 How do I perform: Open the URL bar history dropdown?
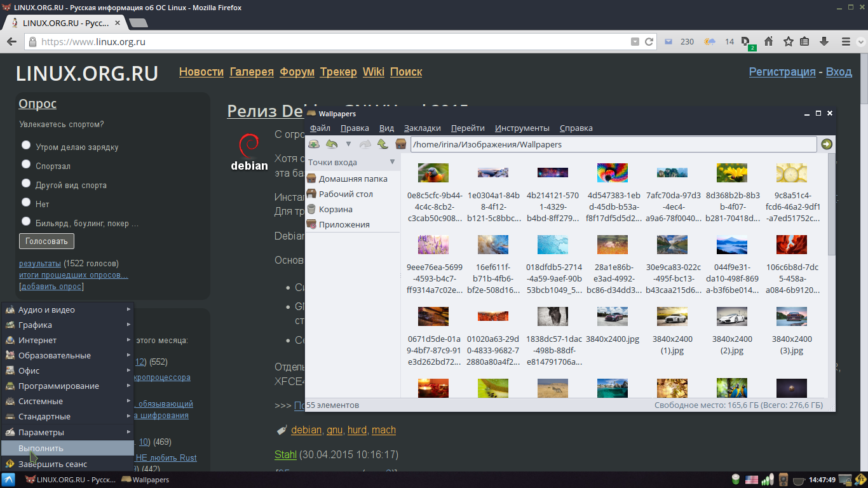[x=635, y=42]
